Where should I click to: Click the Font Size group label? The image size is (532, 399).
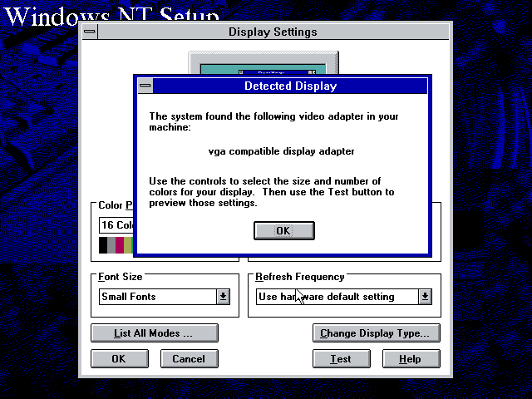pos(121,277)
